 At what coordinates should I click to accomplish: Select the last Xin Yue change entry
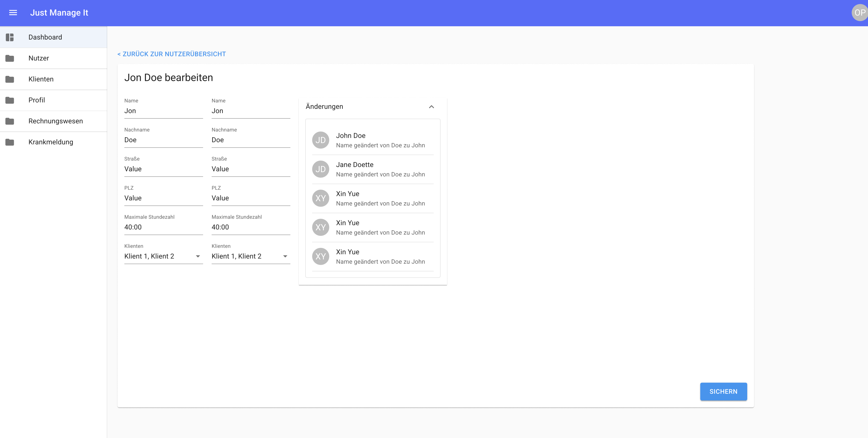pyautogui.click(x=372, y=256)
